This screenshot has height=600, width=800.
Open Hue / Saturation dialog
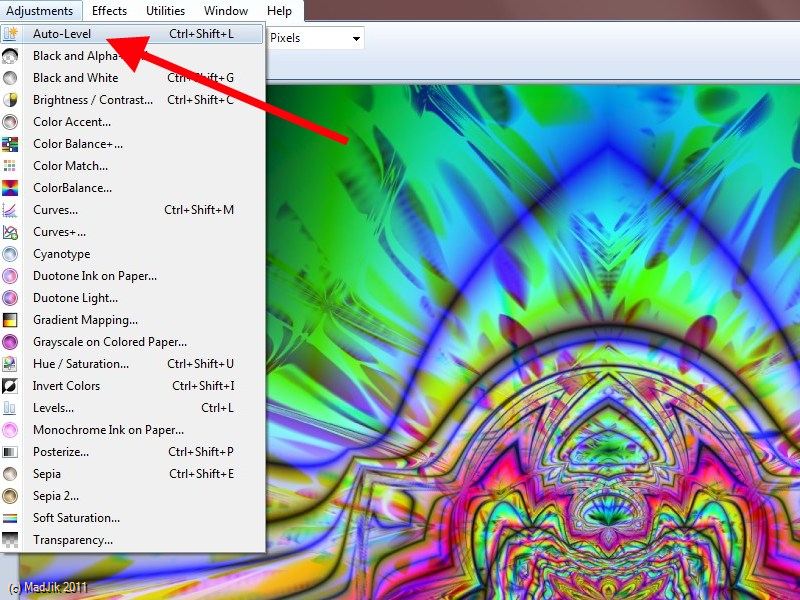[132, 364]
